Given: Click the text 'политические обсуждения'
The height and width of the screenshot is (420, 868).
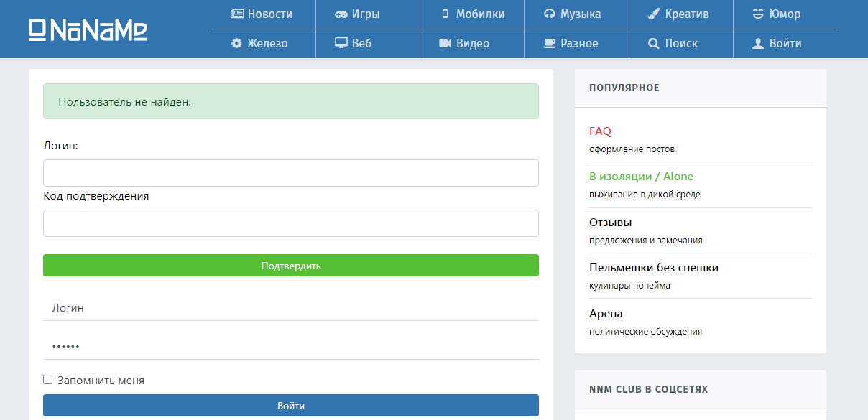Looking at the screenshot, I should (x=645, y=332).
